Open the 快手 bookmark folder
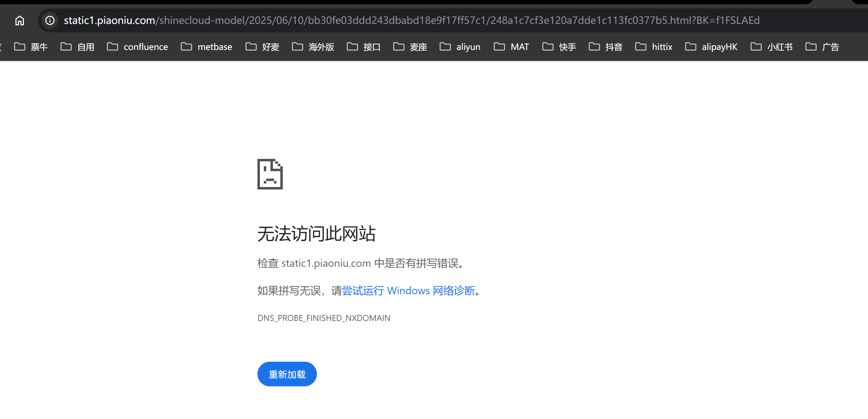 559,47
